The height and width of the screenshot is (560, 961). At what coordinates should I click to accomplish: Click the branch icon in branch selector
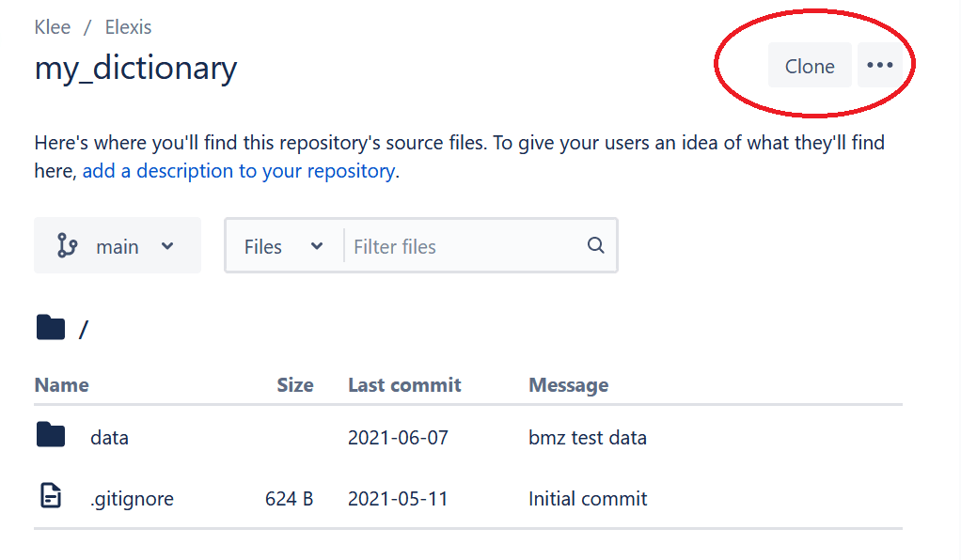click(67, 246)
